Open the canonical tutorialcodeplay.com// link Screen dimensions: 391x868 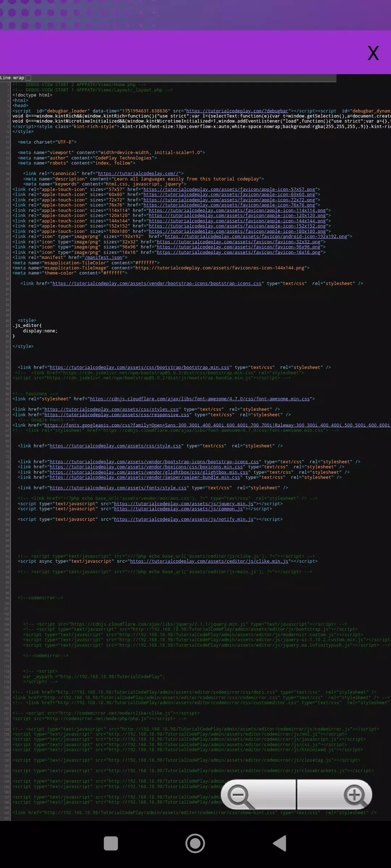point(138,174)
